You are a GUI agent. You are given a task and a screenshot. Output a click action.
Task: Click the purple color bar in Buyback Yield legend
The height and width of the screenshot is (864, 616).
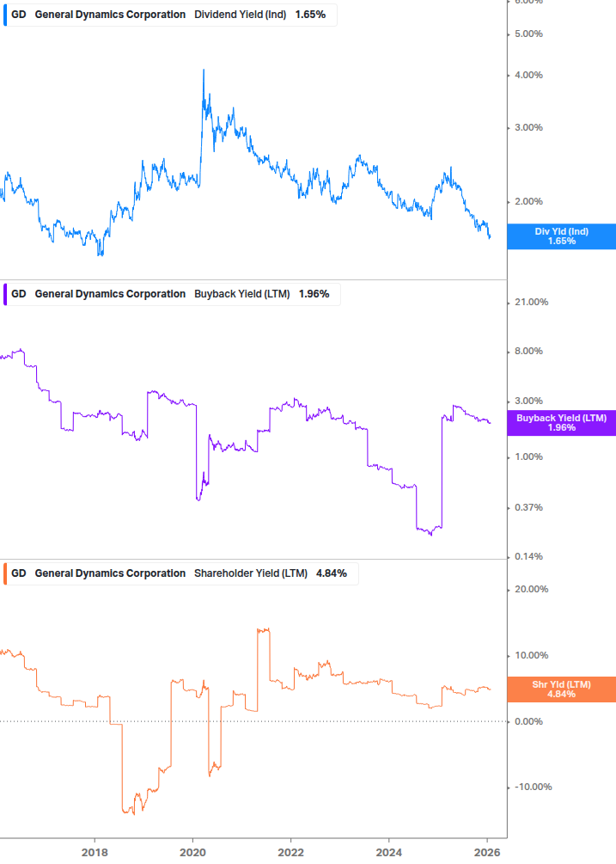click(x=5, y=294)
